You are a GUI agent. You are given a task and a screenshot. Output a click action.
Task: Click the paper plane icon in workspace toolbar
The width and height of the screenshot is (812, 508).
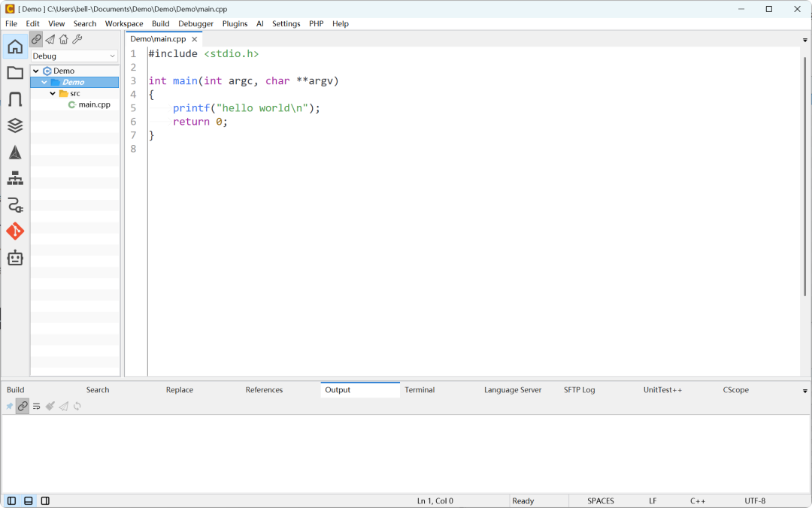(50, 40)
